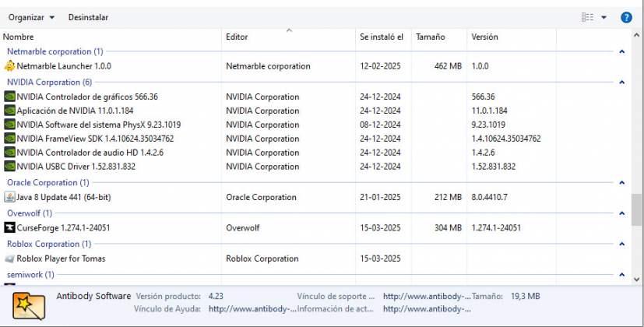Click the Java 8 Update icon
This screenshot has width=644, height=327.
9,197
